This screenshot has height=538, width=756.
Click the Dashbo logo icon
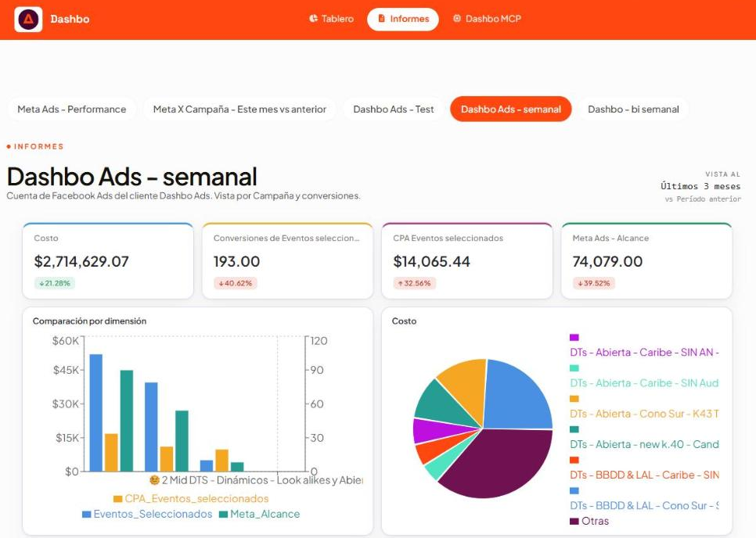coord(28,20)
